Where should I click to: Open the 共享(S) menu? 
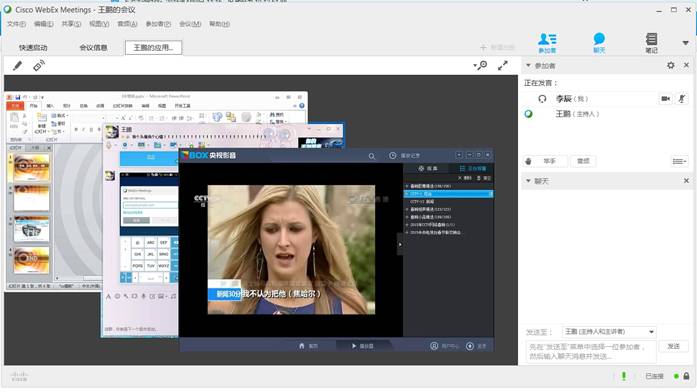click(71, 24)
